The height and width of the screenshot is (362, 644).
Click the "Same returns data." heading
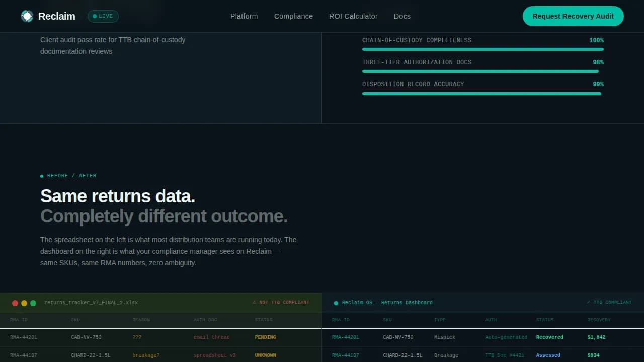[118, 196]
